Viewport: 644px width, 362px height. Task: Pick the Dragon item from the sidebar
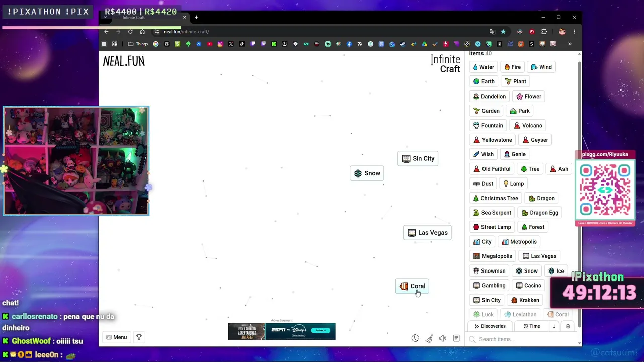[542, 198]
